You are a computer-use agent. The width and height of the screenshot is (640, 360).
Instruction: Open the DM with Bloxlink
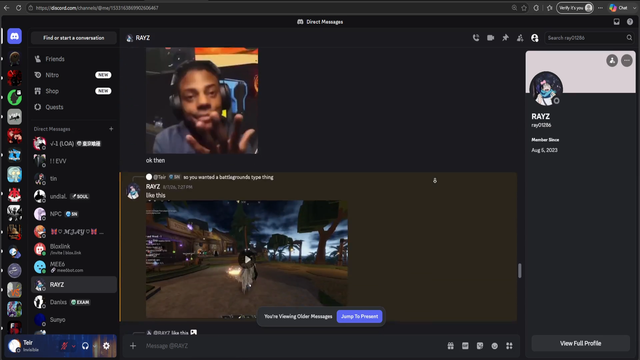[x=74, y=249]
